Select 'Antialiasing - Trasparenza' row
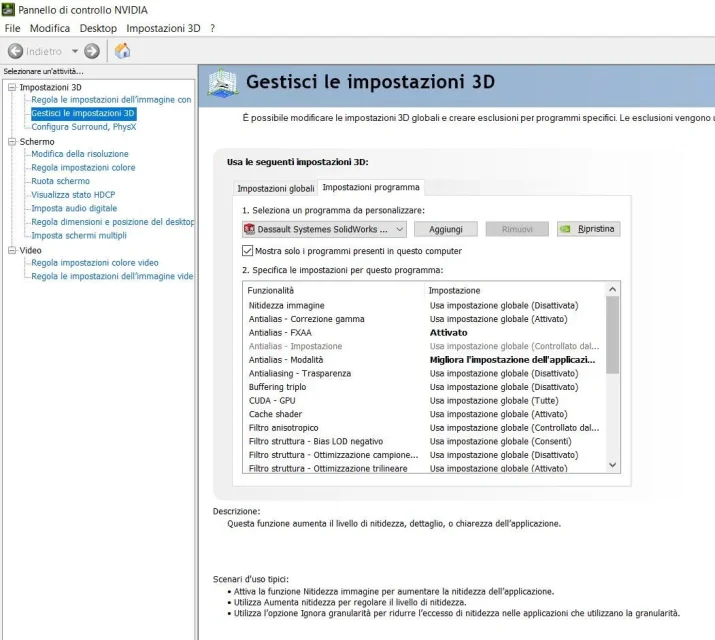This screenshot has width=715, height=640. point(424,373)
